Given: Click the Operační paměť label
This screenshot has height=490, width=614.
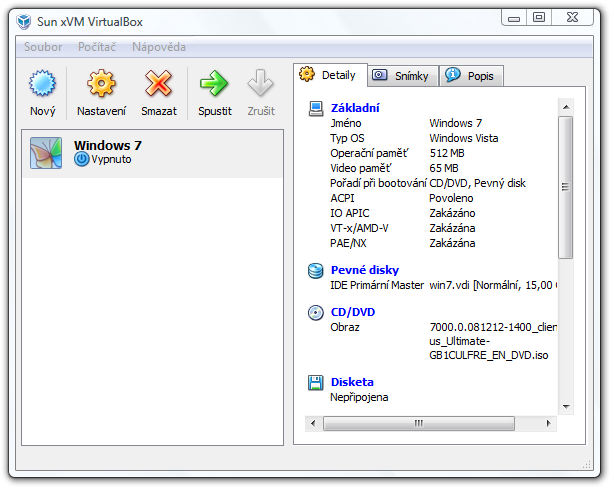Looking at the screenshot, I should coord(369,153).
